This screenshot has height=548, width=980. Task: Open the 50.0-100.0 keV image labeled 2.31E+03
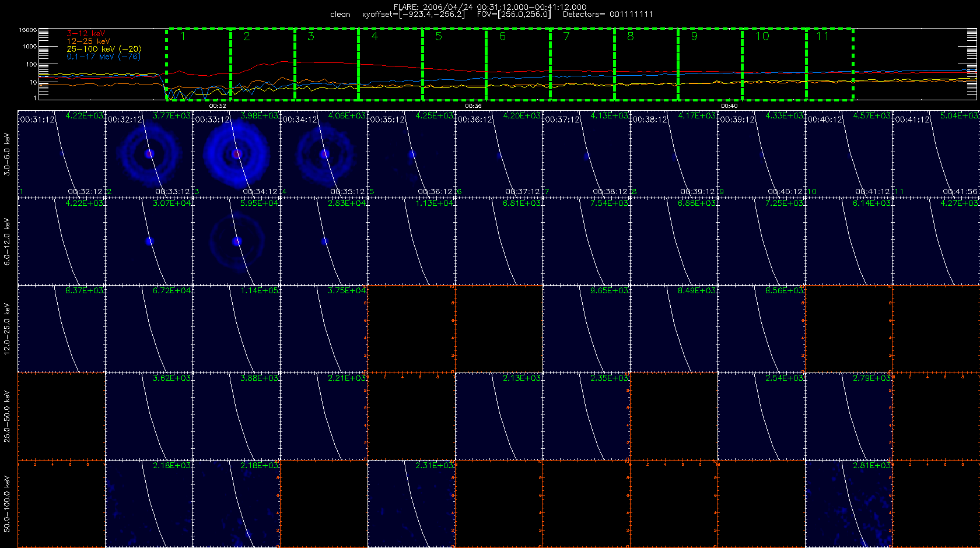(x=412, y=504)
